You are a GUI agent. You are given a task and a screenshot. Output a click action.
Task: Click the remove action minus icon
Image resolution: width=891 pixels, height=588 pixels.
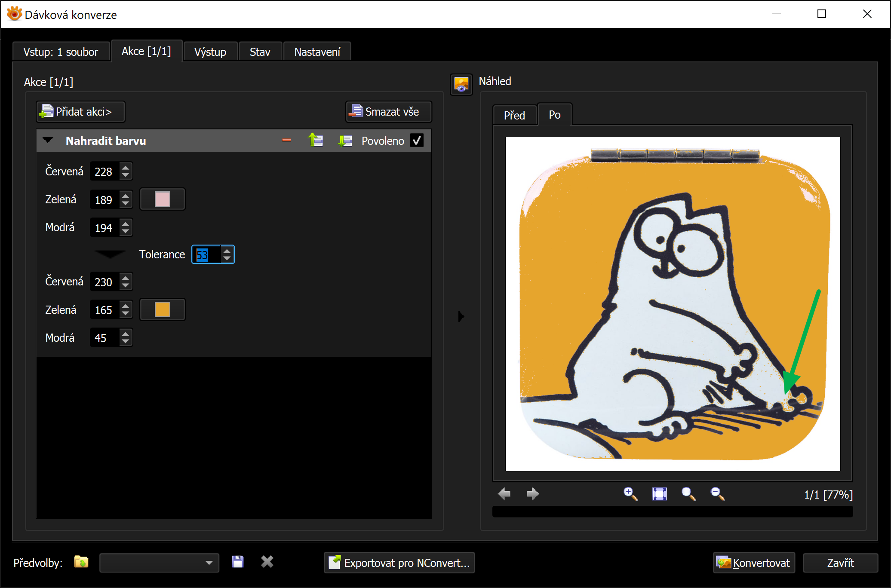pos(286,141)
